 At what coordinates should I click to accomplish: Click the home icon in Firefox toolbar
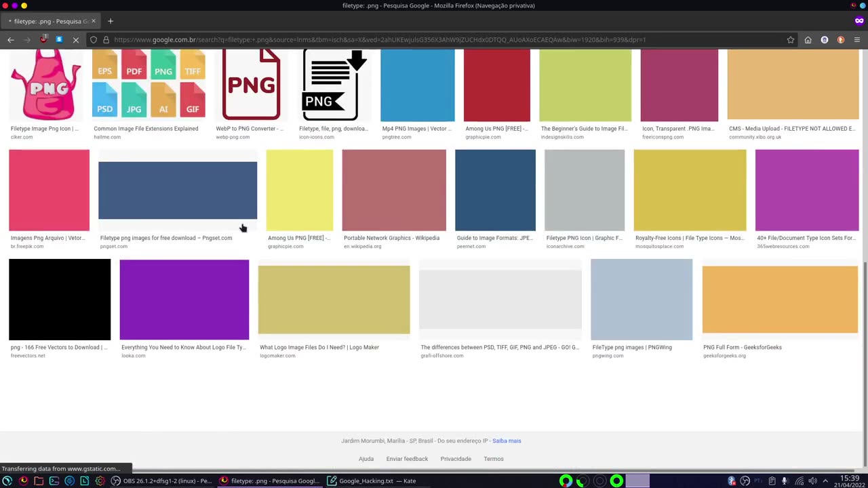point(808,40)
